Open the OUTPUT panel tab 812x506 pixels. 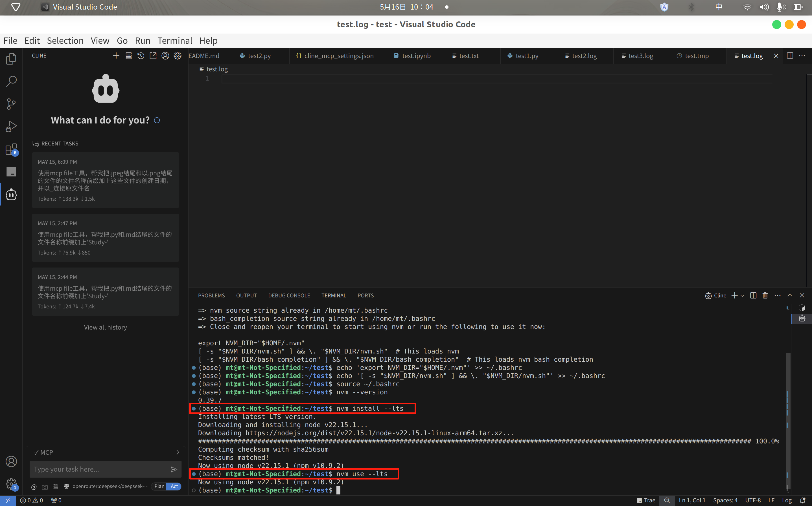coord(246,295)
